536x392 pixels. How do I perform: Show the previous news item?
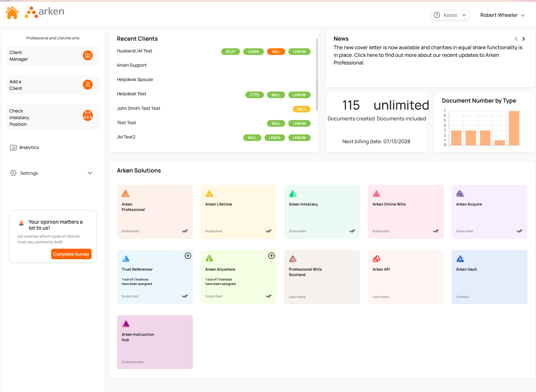[516, 39]
